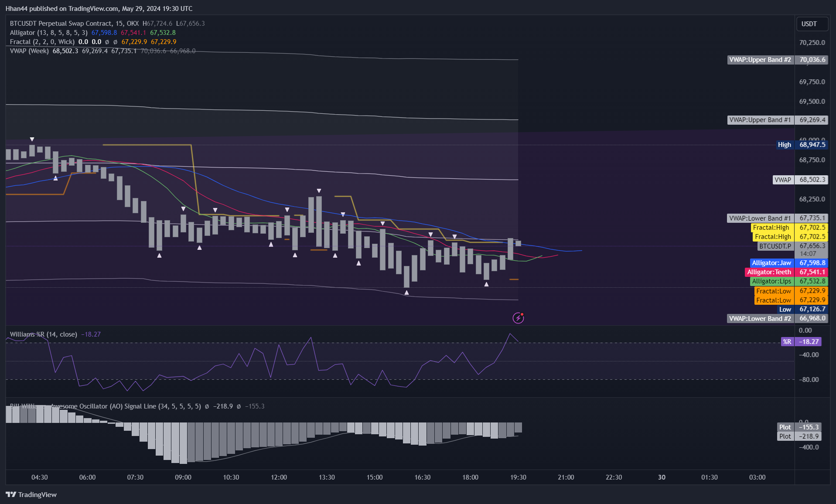Click the TradingView logo at bottom left

[31, 494]
